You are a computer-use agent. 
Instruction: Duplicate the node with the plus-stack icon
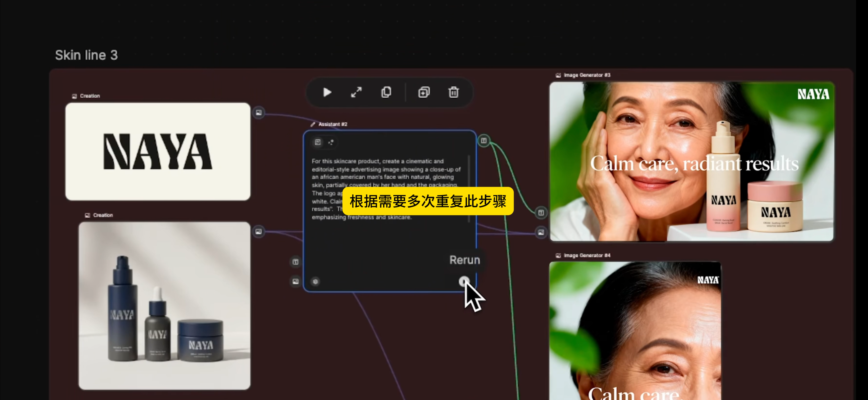pyautogui.click(x=424, y=92)
